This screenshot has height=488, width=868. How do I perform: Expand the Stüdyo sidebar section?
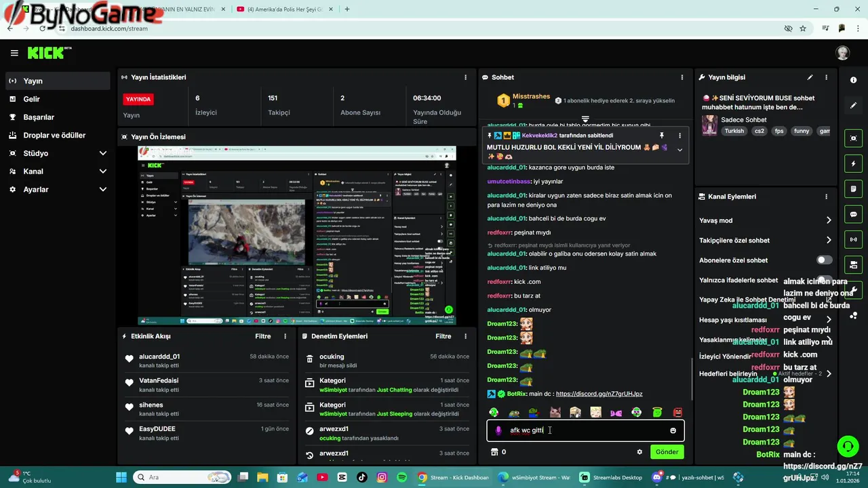(x=102, y=153)
